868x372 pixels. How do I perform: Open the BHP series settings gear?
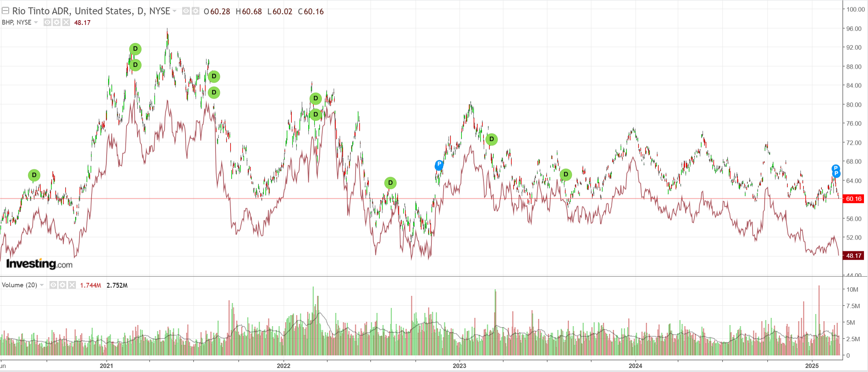pos(56,22)
